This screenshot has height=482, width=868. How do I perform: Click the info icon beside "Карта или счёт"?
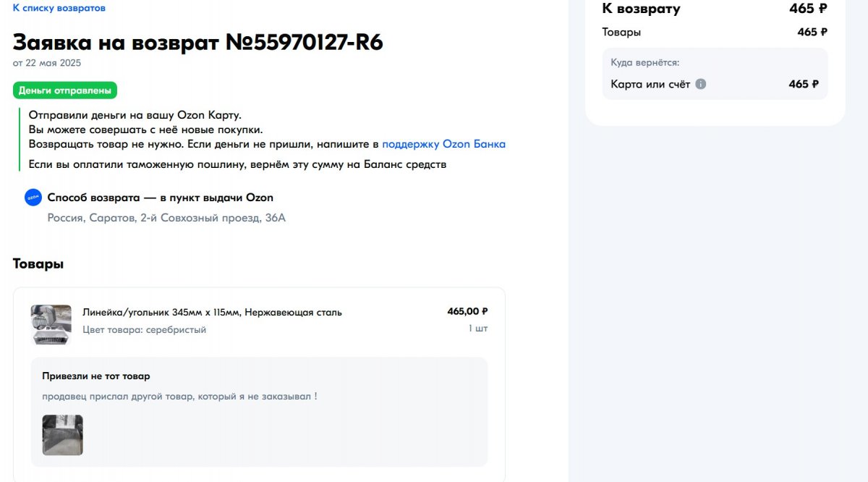(700, 84)
